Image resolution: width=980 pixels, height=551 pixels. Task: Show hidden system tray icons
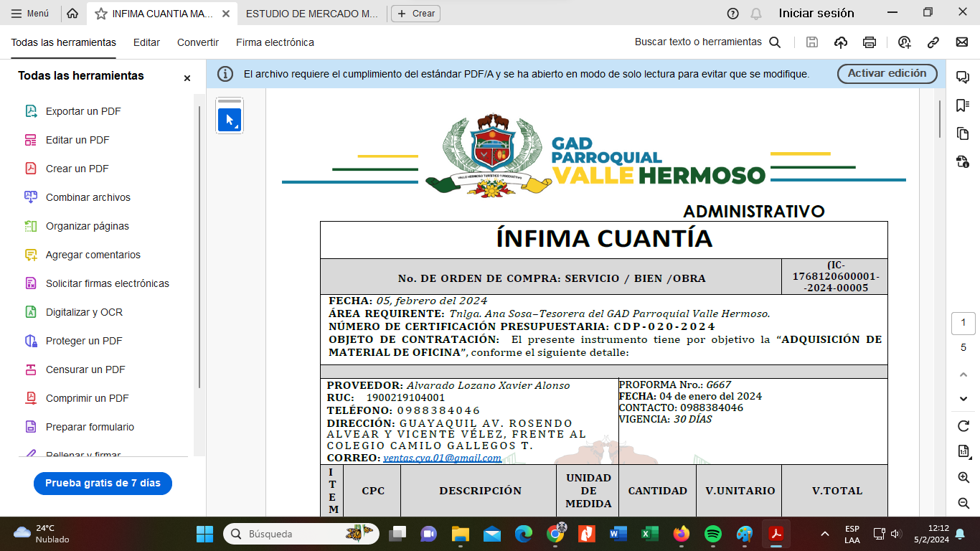click(x=825, y=534)
